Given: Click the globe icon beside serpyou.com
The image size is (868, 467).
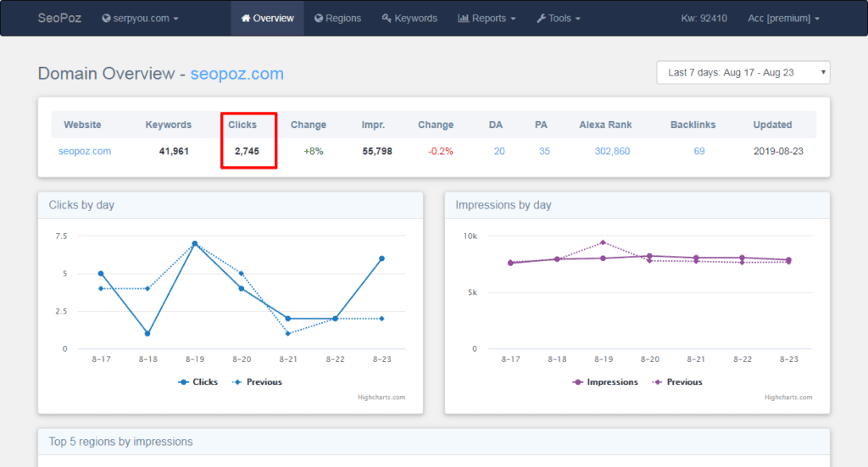Looking at the screenshot, I should 106,19.
